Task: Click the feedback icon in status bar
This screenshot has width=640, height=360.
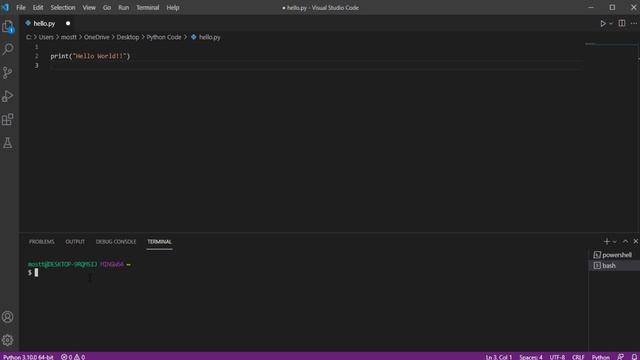Action: coord(620,357)
